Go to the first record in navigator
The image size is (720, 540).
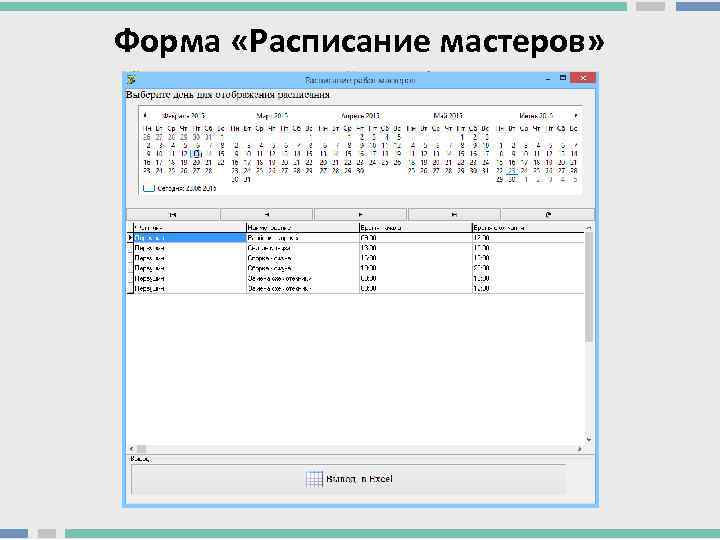(x=173, y=214)
